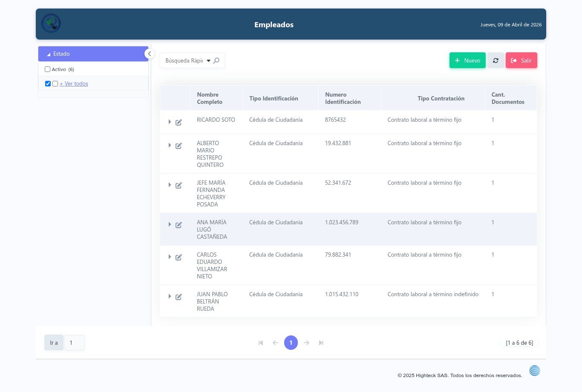Expand the RICARDO SOTO row details
This screenshot has height=392, width=582.
coord(170,122)
